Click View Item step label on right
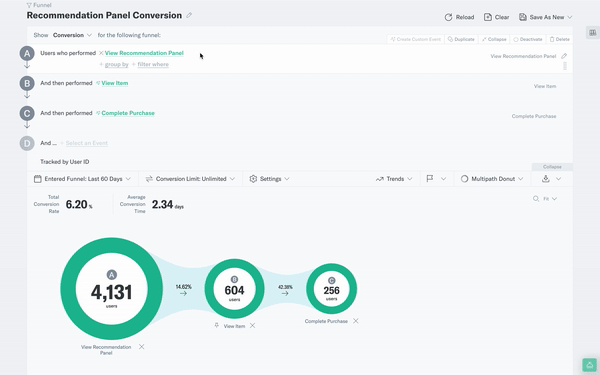The image size is (600, 375). (545, 86)
